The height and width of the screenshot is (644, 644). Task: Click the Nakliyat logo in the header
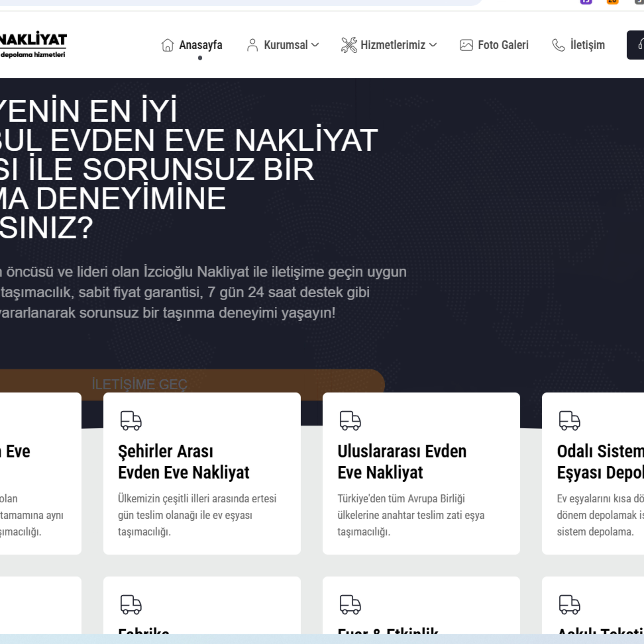(x=33, y=44)
